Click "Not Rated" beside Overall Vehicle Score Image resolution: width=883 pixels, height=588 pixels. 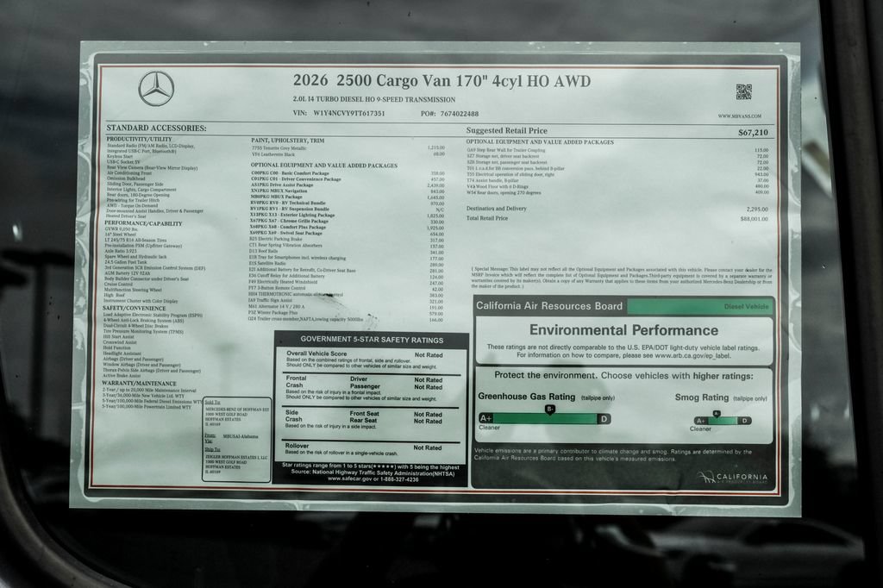click(x=429, y=355)
